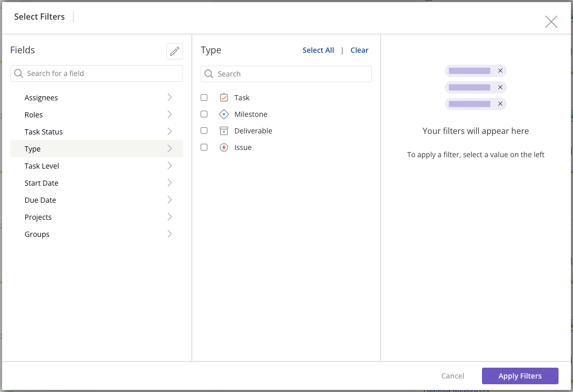Image resolution: width=573 pixels, height=392 pixels.
Task: Remove third placeholder filter chip X
Action: tap(500, 104)
